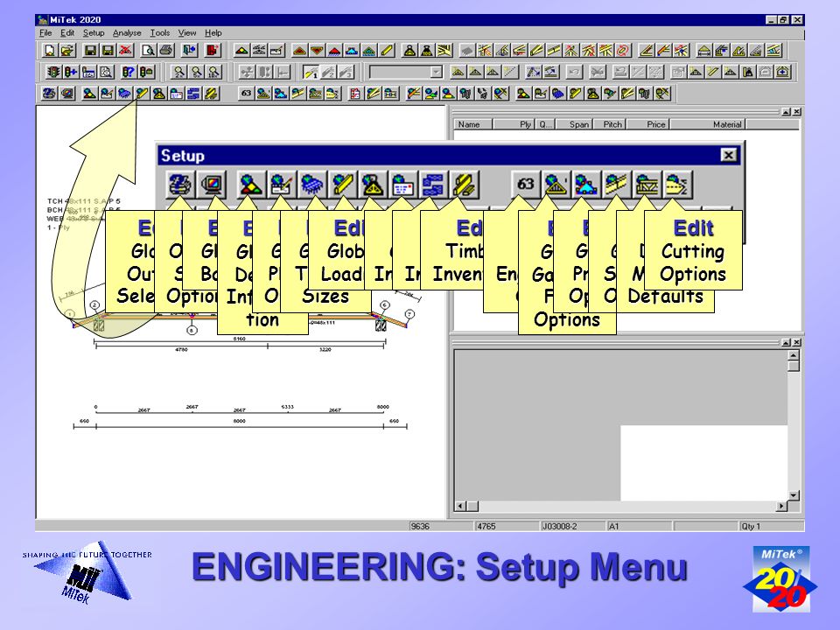Toggle the ply 3 button

pos(346,72)
